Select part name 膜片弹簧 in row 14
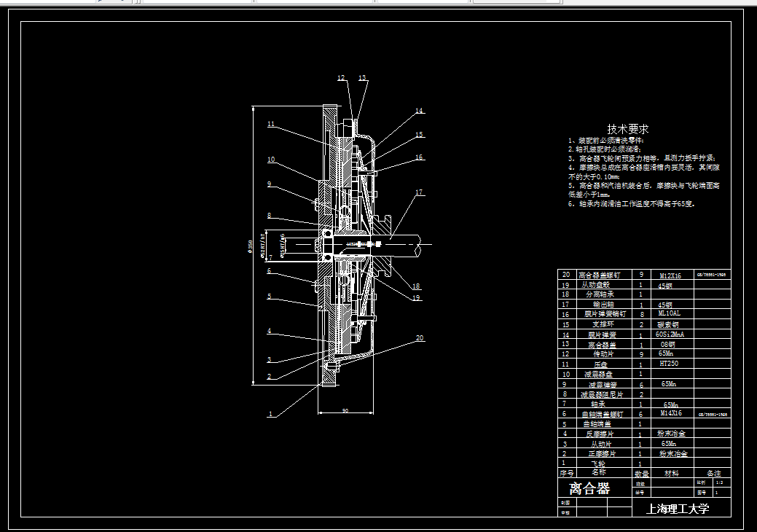The image size is (757, 532). click(x=602, y=335)
